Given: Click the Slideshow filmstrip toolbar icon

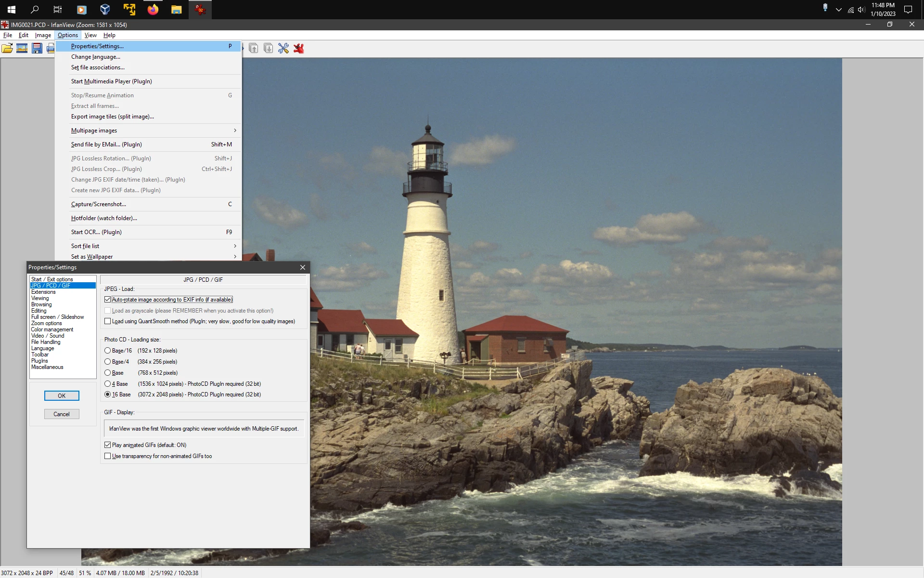Looking at the screenshot, I should coord(22,48).
